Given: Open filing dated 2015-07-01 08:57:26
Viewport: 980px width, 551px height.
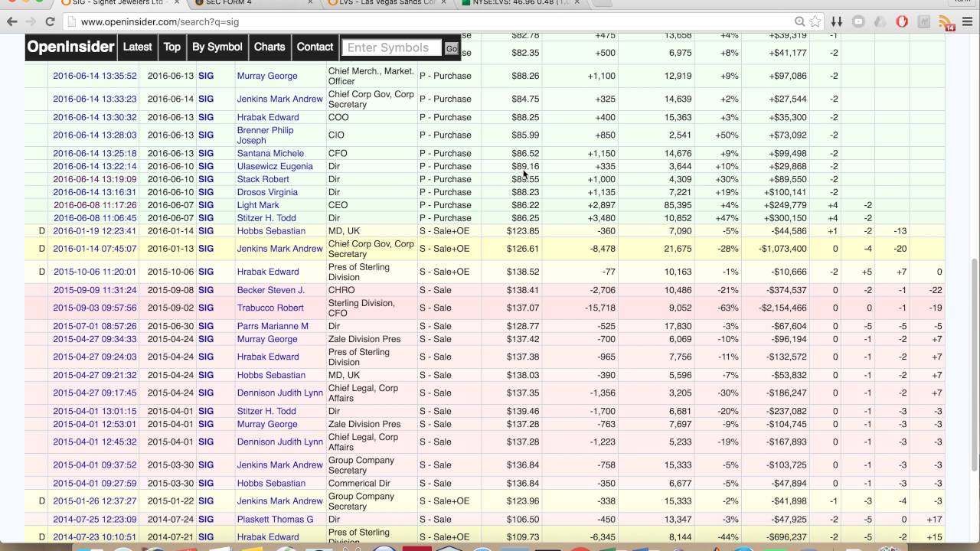Looking at the screenshot, I should 95,326.
